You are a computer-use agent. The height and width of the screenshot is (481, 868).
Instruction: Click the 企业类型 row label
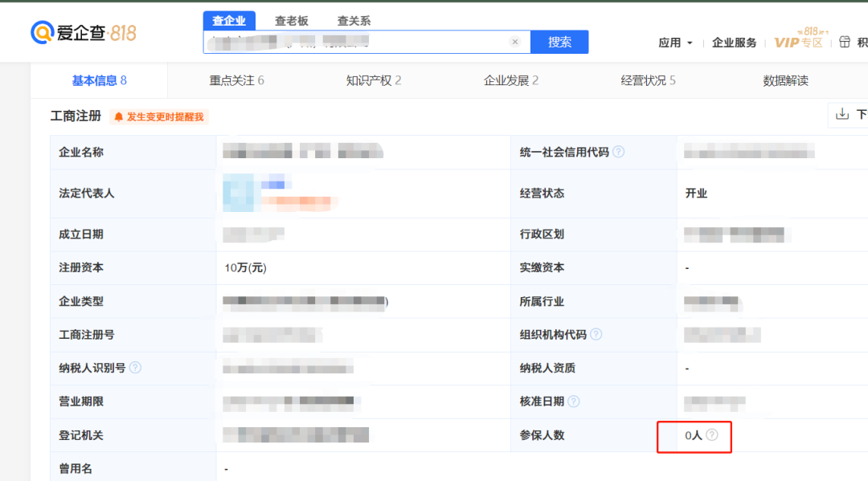click(x=81, y=301)
